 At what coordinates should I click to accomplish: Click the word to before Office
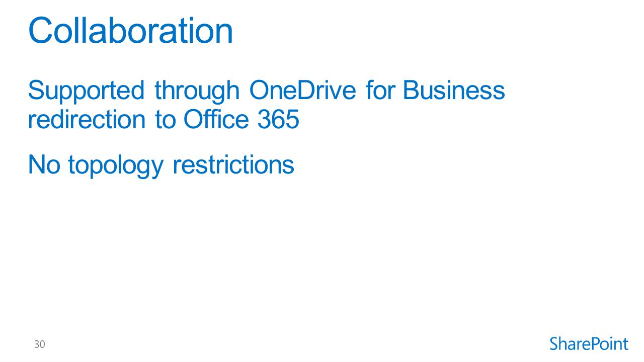pyautogui.click(x=164, y=120)
